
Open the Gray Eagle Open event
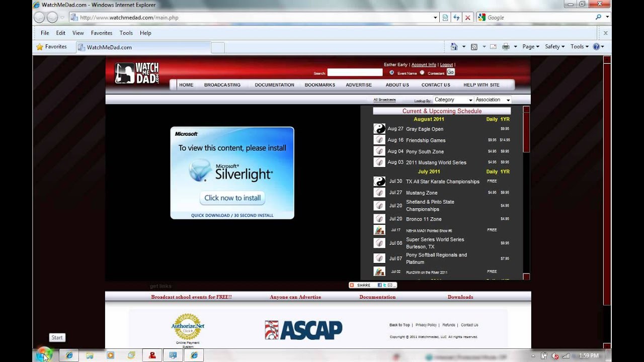pos(425,129)
